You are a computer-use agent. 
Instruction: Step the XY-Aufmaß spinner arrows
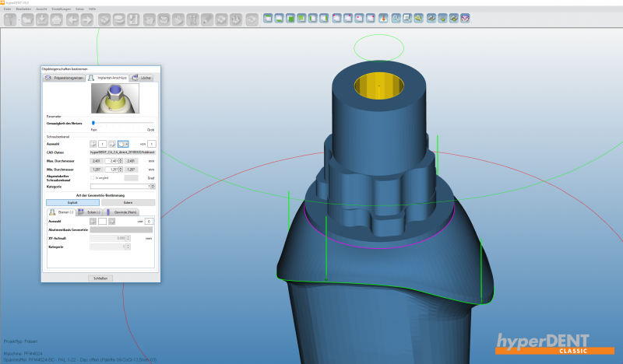(x=128, y=238)
